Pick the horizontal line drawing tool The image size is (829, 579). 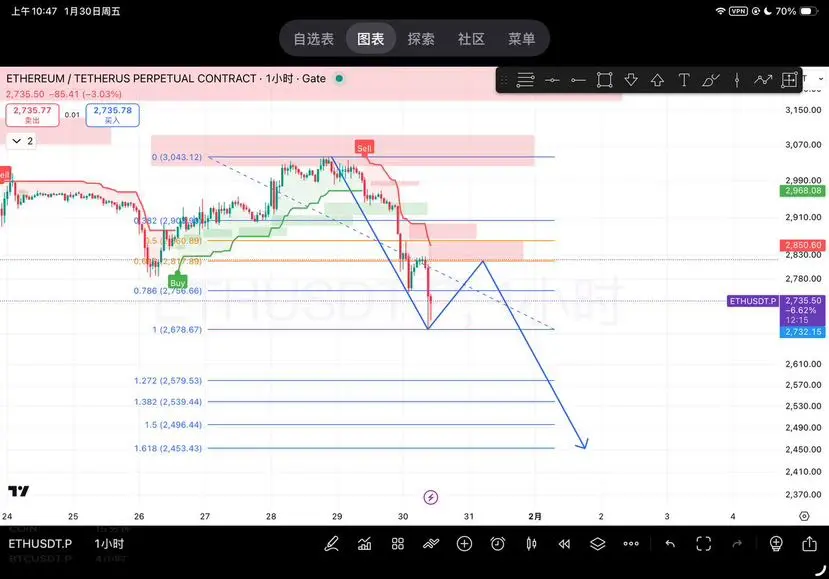tap(552, 80)
